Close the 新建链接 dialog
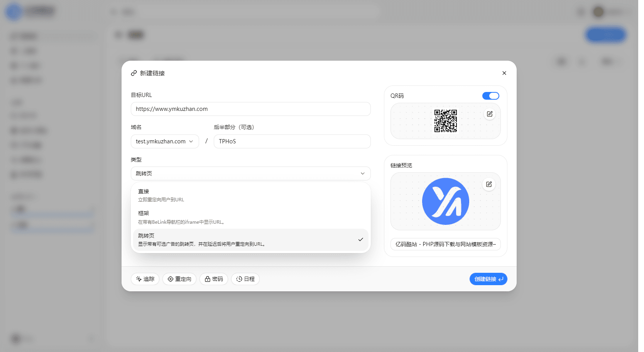This screenshot has height=352, width=644. 504,73
